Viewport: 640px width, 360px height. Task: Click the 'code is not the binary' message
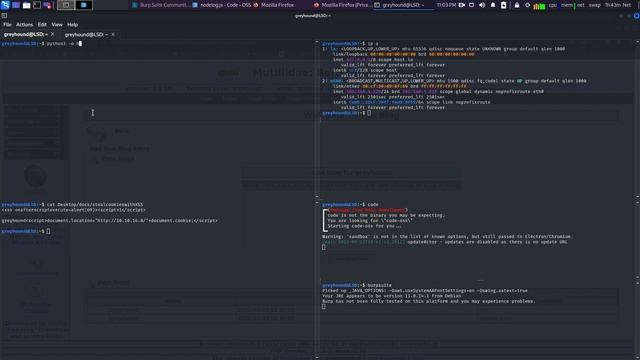(386, 215)
